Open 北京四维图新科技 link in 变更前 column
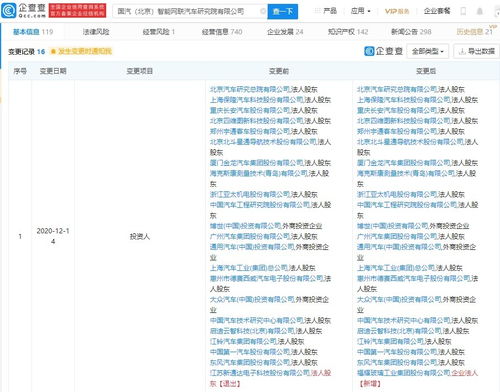Viewport: 500px width, 392px height. pyautogui.click(x=257, y=121)
